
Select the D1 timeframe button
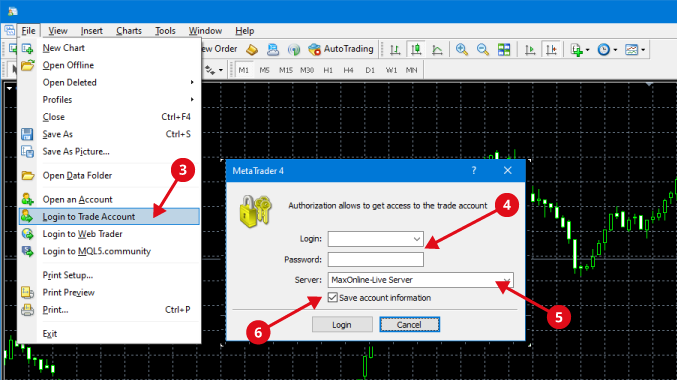tap(370, 70)
